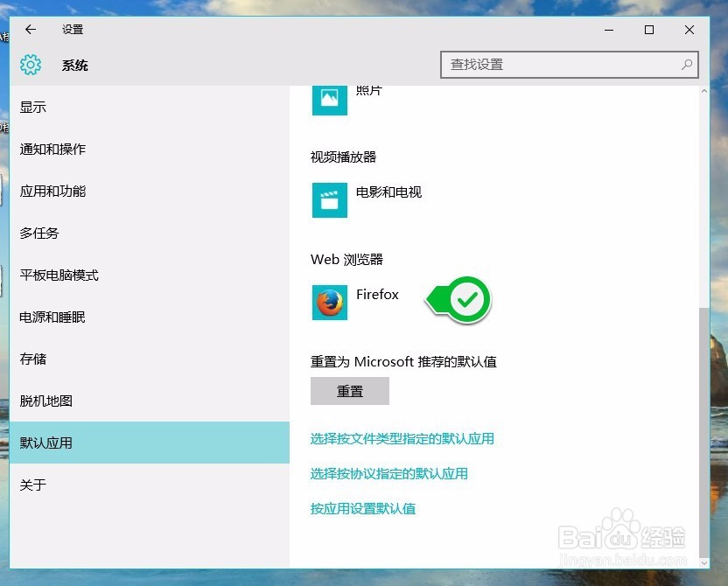Open the 关于 page

click(150, 485)
